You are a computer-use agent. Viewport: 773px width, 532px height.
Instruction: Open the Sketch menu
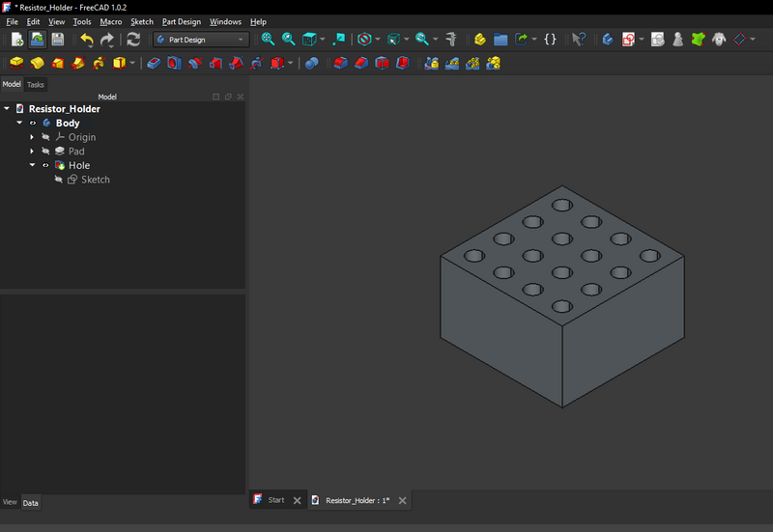[x=141, y=21]
